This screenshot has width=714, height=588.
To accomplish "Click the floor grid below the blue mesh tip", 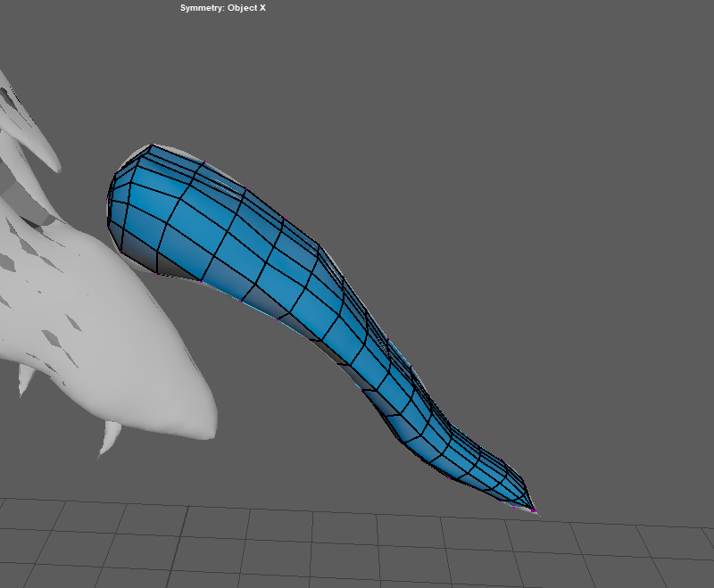I will [x=535, y=544].
